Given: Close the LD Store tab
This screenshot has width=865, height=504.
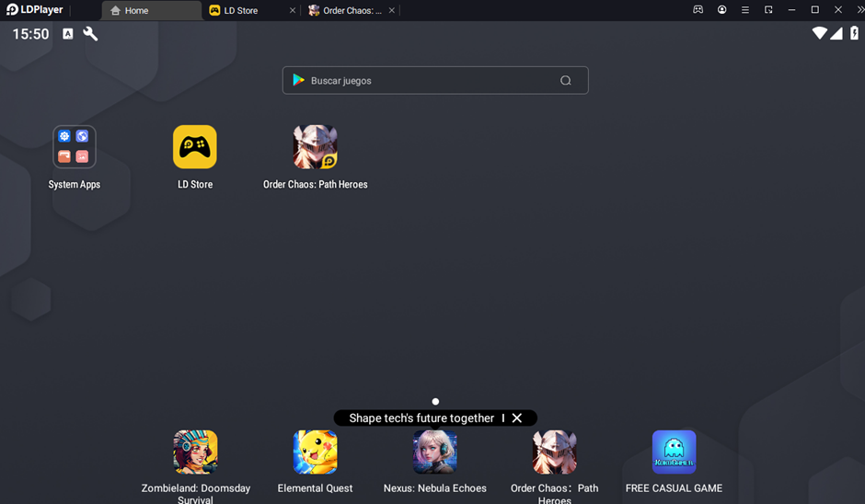Looking at the screenshot, I should click(293, 10).
